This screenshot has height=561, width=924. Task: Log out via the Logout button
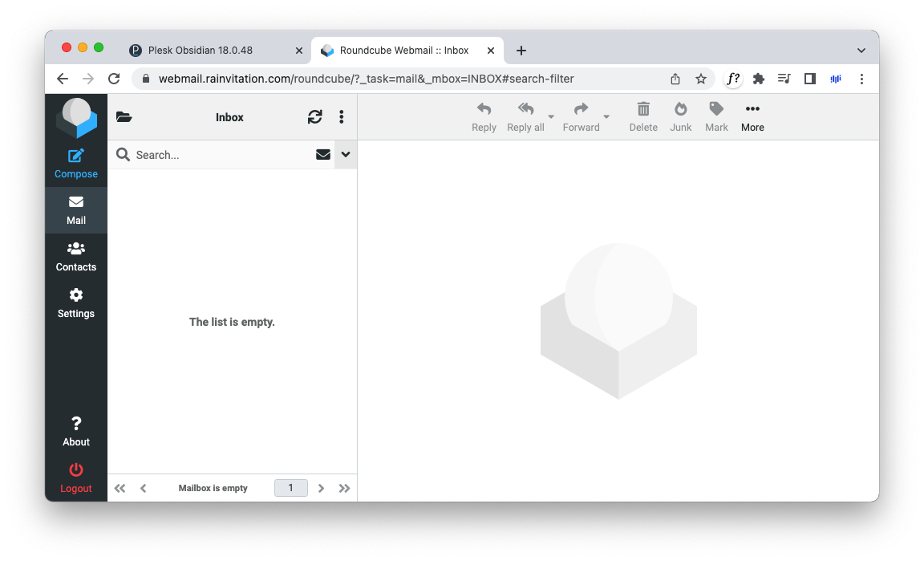tap(76, 478)
